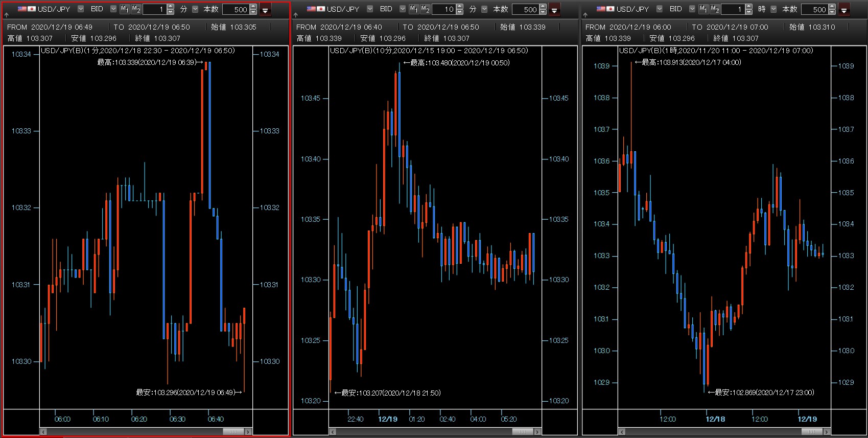Decrease the 本数 value on the 1時 chart
Viewport: 868px width, 438px height.
coord(832,12)
